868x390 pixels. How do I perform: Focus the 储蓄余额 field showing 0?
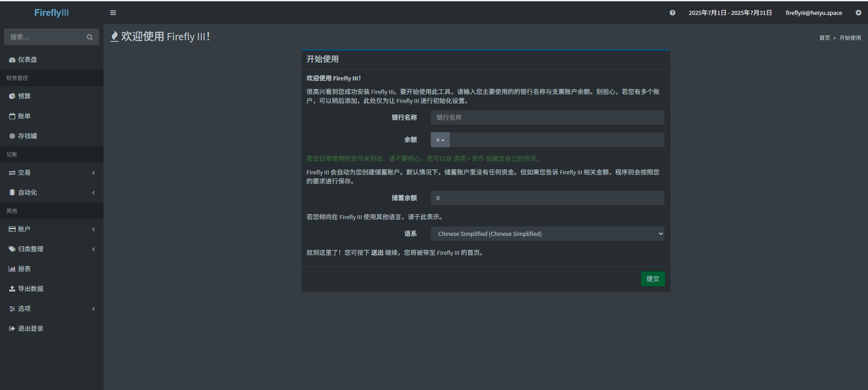click(x=547, y=198)
